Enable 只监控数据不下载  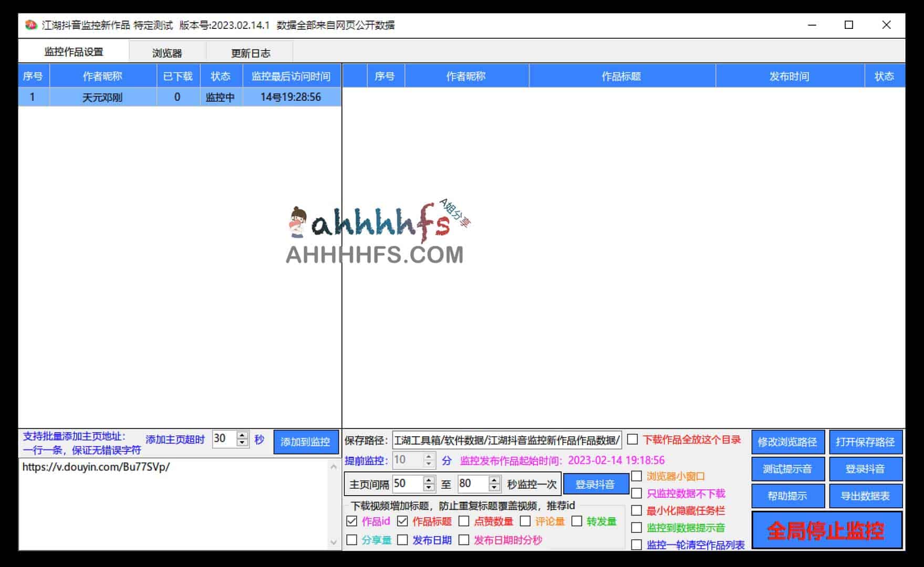click(636, 493)
